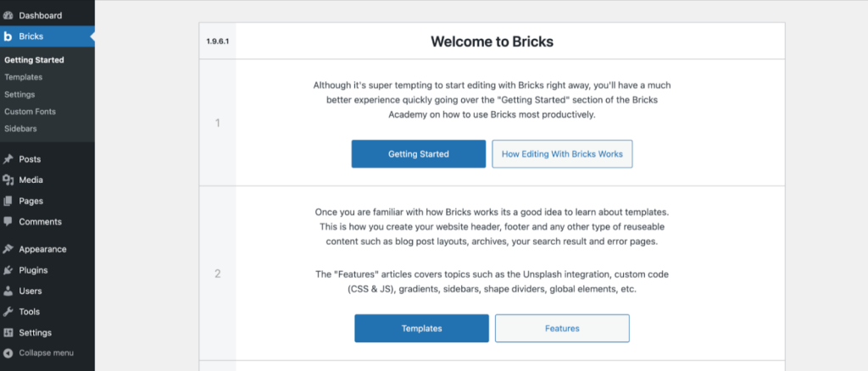Click the Tools wrench icon

pos(8,312)
